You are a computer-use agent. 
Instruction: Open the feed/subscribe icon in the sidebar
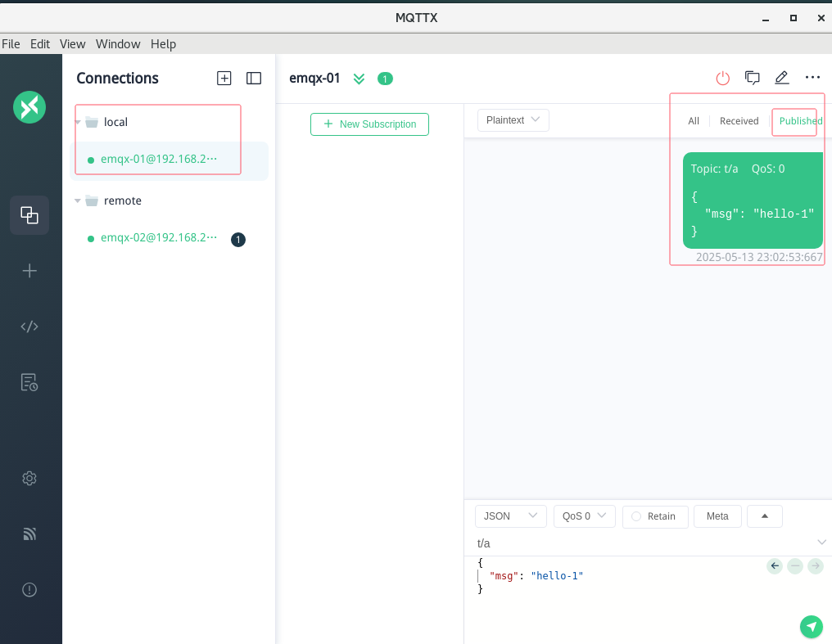[x=29, y=534]
